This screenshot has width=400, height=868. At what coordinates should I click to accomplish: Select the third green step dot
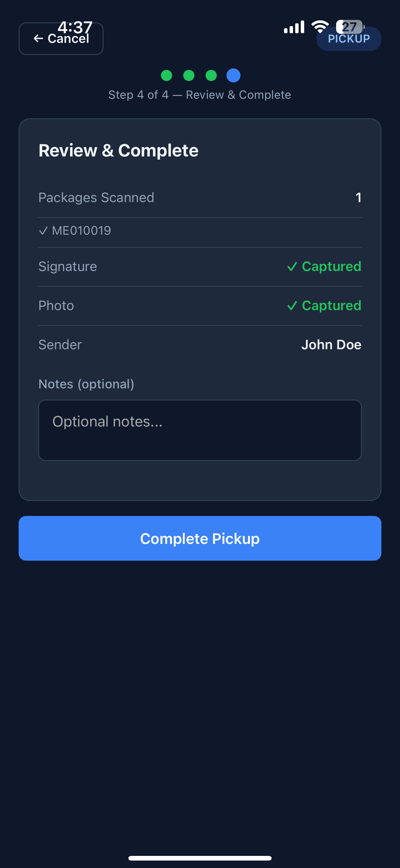pyautogui.click(x=211, y=75)
